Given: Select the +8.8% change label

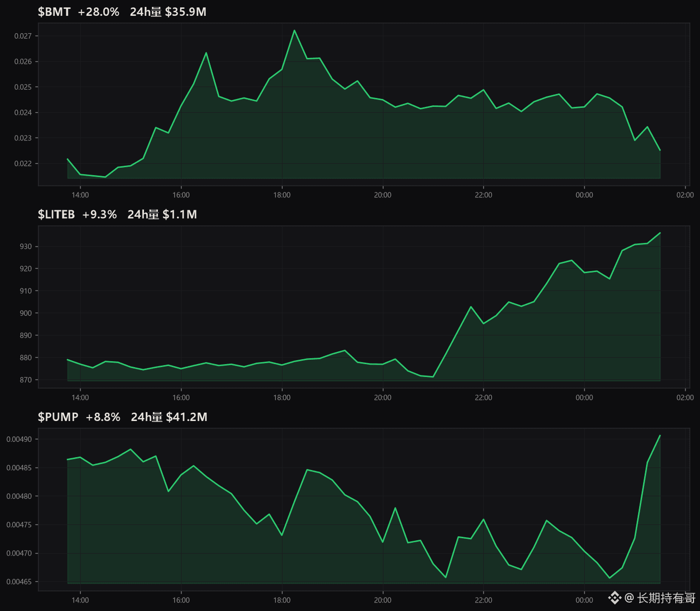Looking at the screenshot, I should coord(103,417).
